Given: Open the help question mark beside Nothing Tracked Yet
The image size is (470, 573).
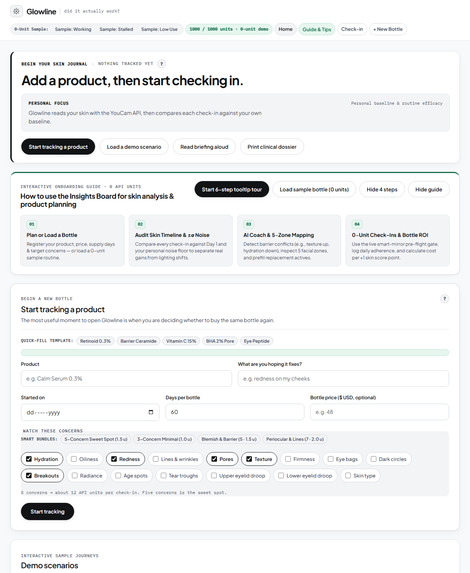Looking at the screenshot, I should (162, 64).
